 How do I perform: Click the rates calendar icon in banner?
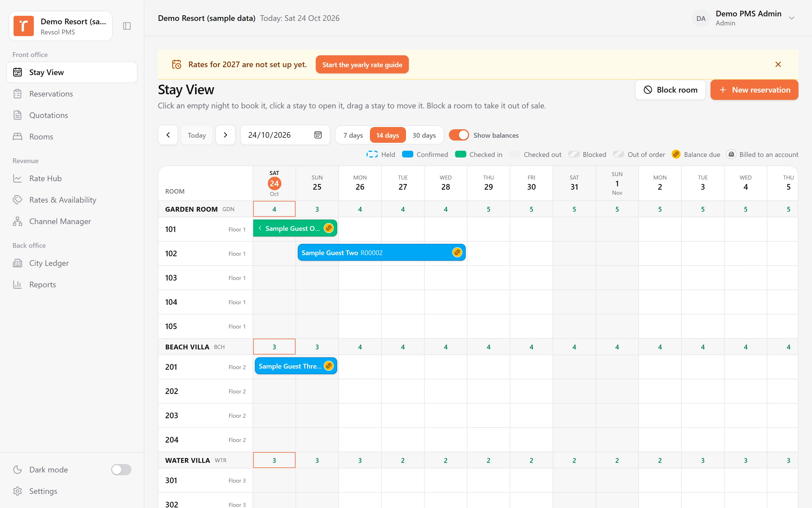point(176,65)
